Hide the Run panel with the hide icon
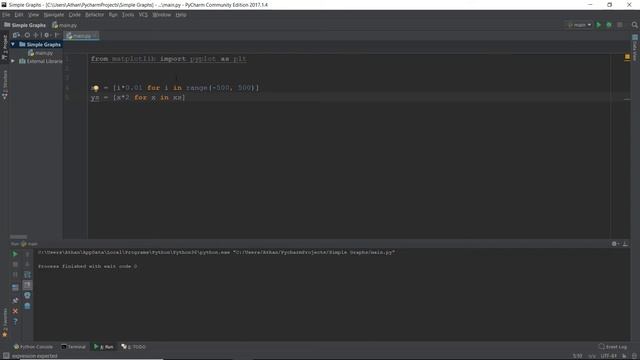This screenshot has height=360, width=640. (x=625, y=244)
